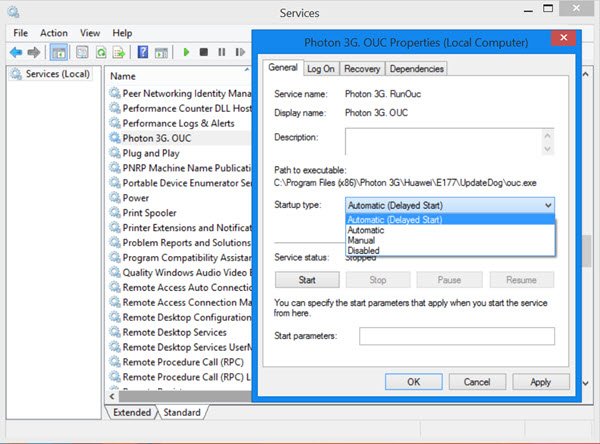Open the Help menu
The width and height of the screenshot is (600, 444).
point(122,33)
